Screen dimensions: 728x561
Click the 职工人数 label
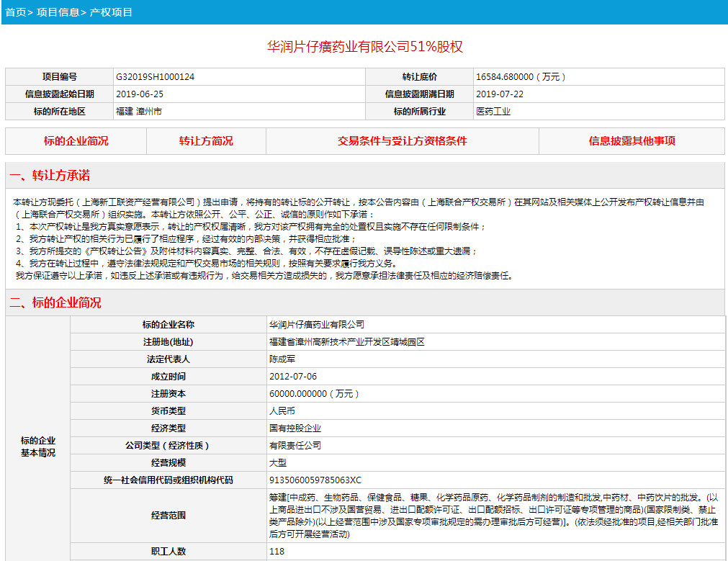168,551
